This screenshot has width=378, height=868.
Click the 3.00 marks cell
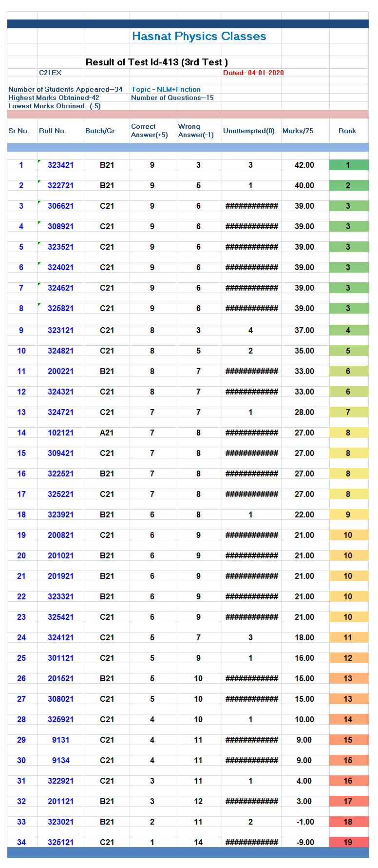click(304, 801)
